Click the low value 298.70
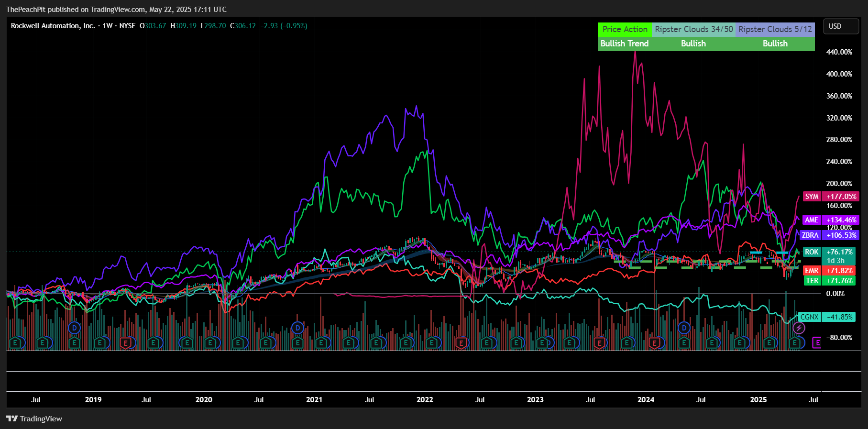The height and width of the screenshot is (429, 868). (215, 26)
